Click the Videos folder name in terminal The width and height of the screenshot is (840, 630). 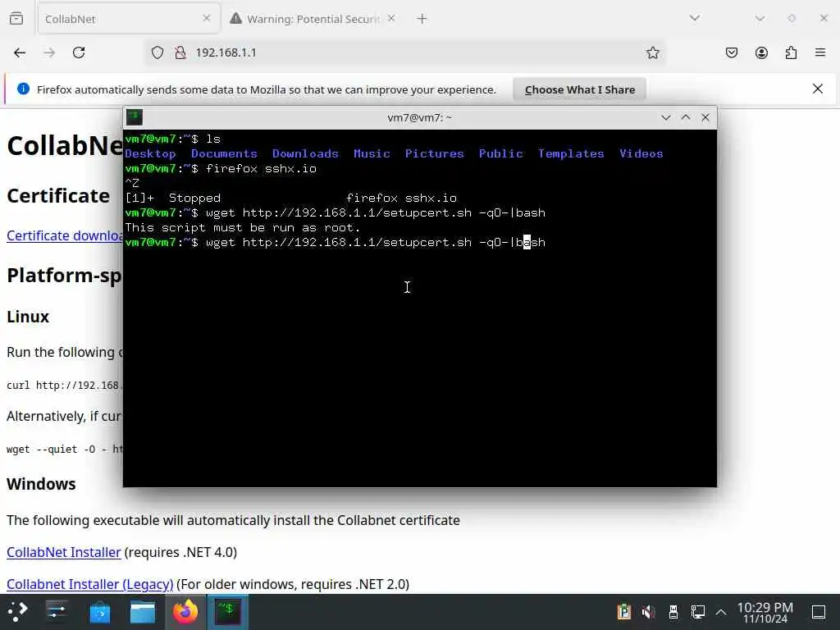tap(641, 153)
